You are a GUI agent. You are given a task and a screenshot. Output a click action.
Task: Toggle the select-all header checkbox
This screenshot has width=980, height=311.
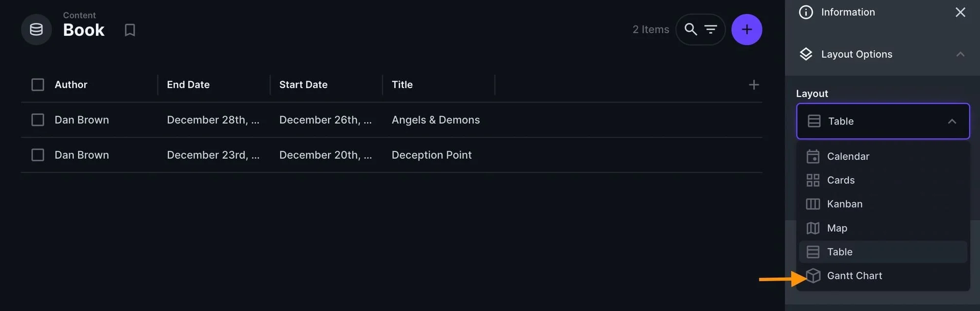[38, 85]
